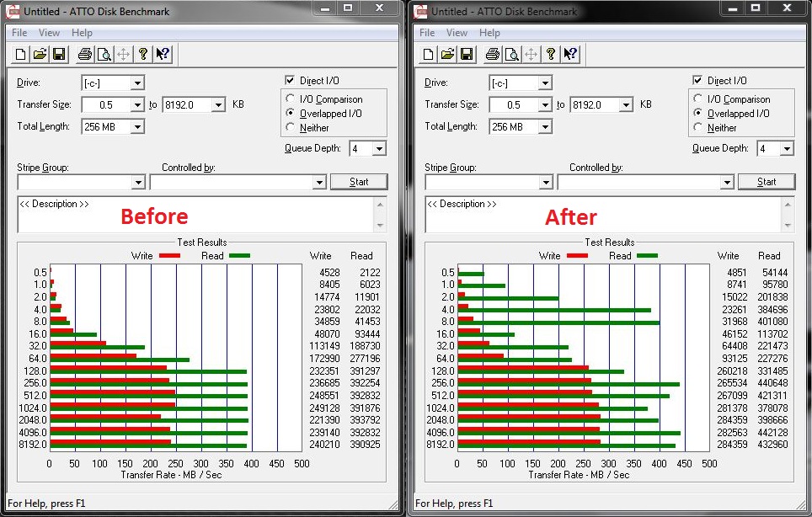
Task: Click the Description text box in the After window
Action: [x=603, y=215]
